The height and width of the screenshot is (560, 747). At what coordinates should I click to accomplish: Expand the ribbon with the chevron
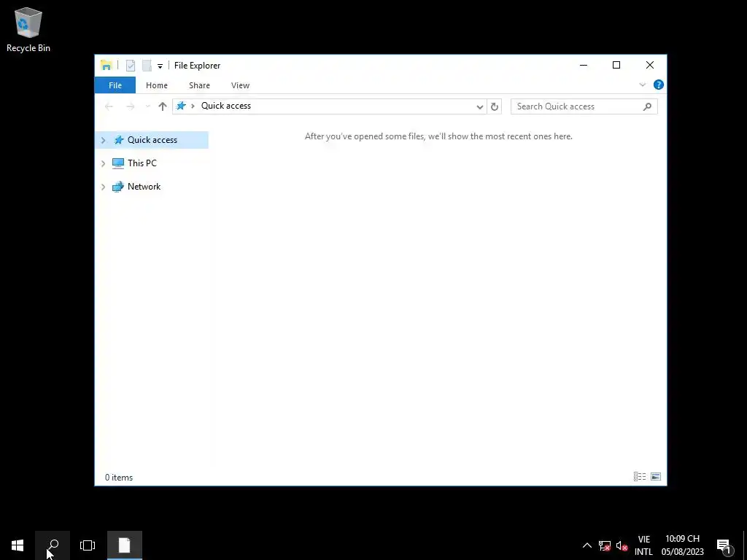click(642, 85)
